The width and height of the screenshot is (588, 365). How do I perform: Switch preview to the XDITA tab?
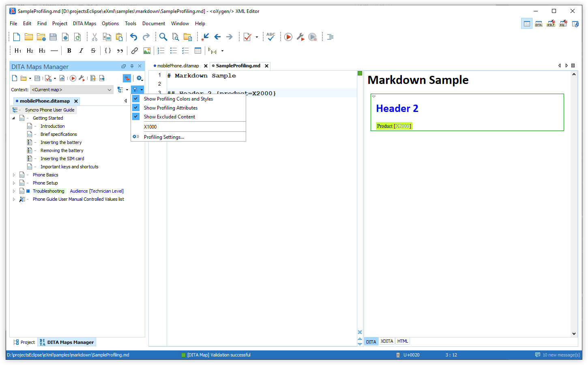pyautogui.click(x=387, y=341)
